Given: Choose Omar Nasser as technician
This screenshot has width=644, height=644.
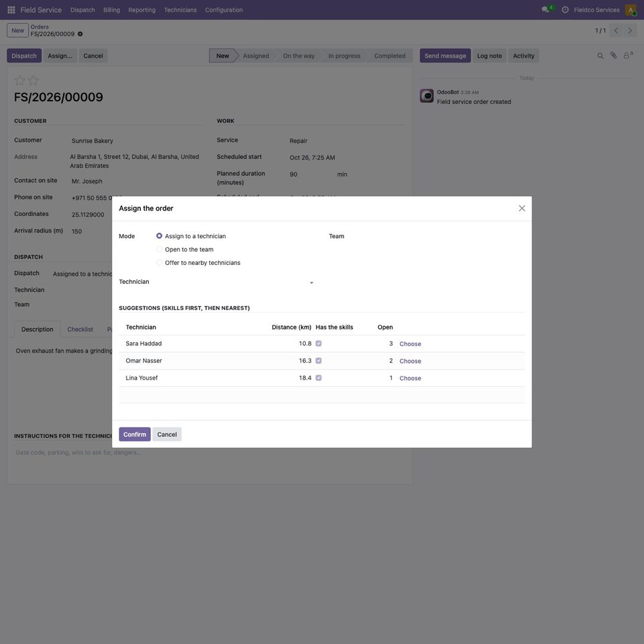Looking at the screenshot, I should [411, 361].
